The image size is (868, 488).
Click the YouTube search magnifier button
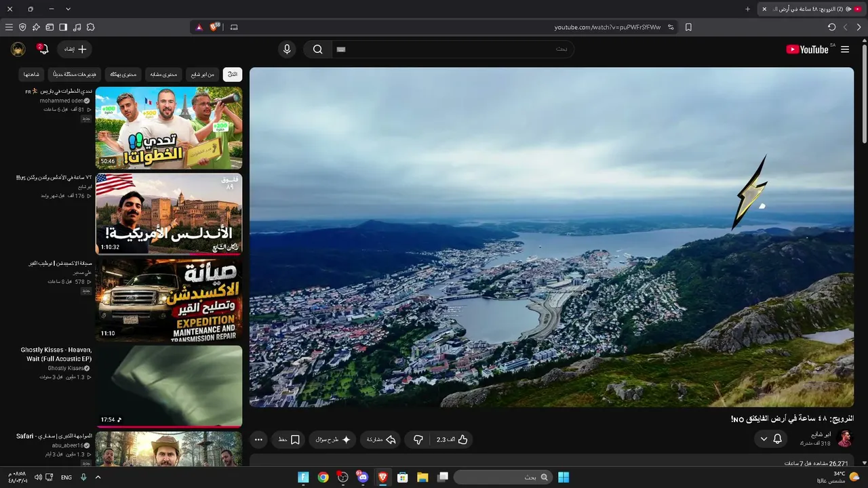[317, 49]
